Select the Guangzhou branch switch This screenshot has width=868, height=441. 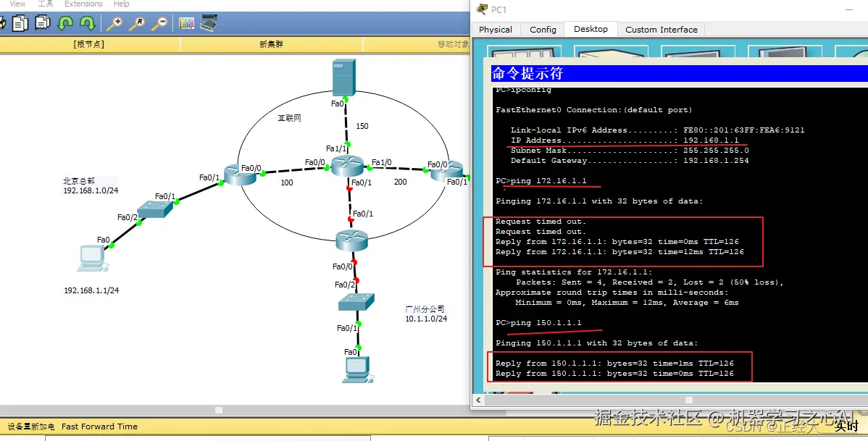click(356, 301)
